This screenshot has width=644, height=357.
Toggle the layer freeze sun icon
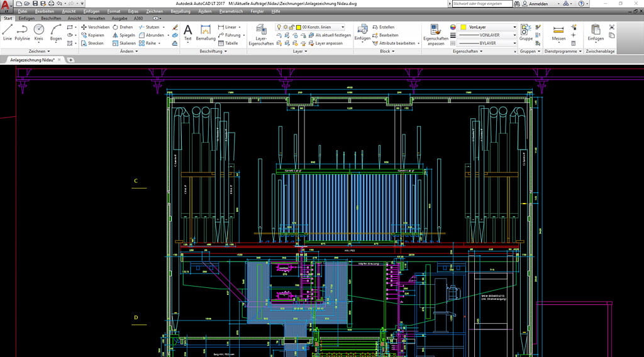tap(285, 27)
